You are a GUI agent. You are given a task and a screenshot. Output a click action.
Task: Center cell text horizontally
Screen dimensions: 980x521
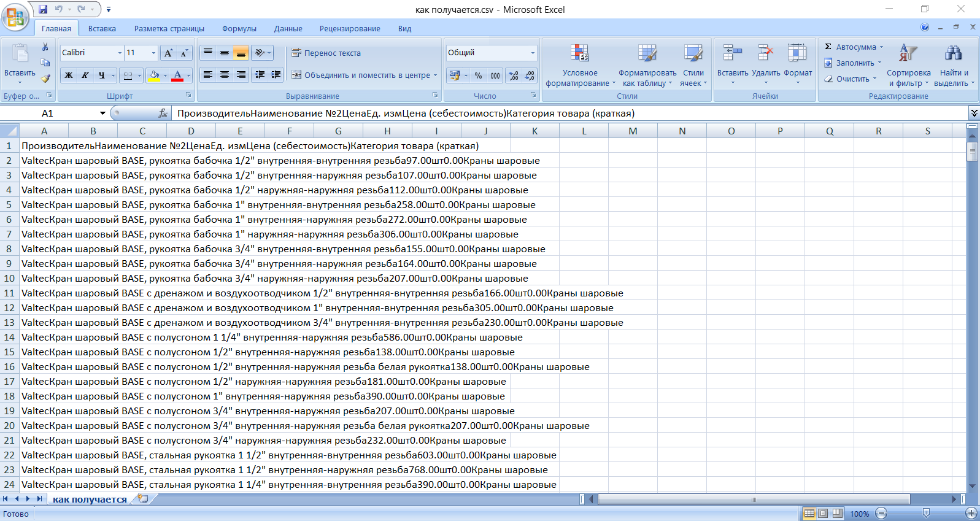pos(225,75)
